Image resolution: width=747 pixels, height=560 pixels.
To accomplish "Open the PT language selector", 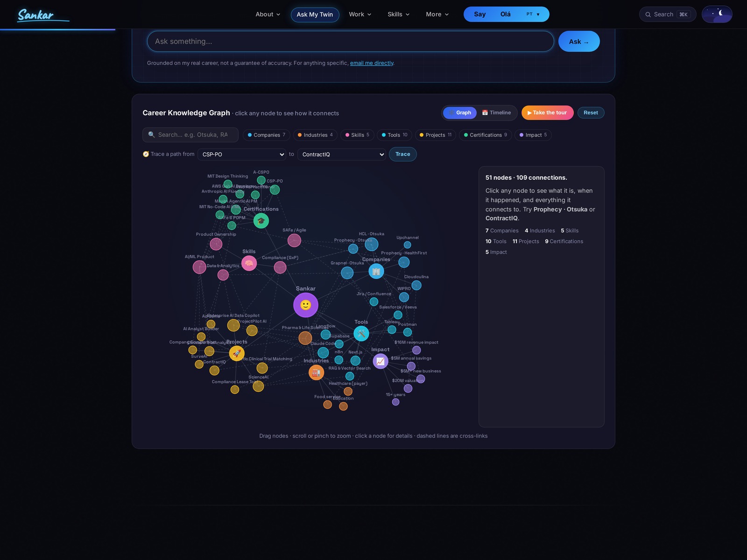I will 533,14.
